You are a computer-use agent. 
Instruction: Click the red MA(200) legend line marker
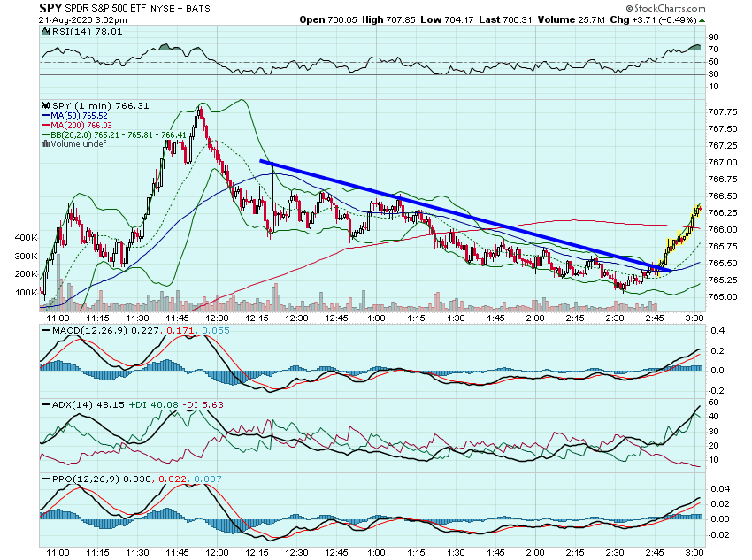(x=45, y=125)
